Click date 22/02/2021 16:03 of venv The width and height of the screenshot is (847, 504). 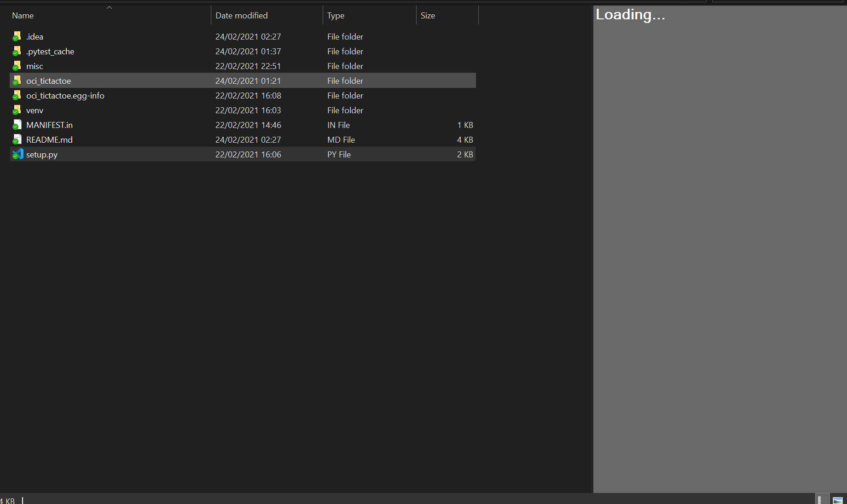pyautogui.click(x=248, y=110)
